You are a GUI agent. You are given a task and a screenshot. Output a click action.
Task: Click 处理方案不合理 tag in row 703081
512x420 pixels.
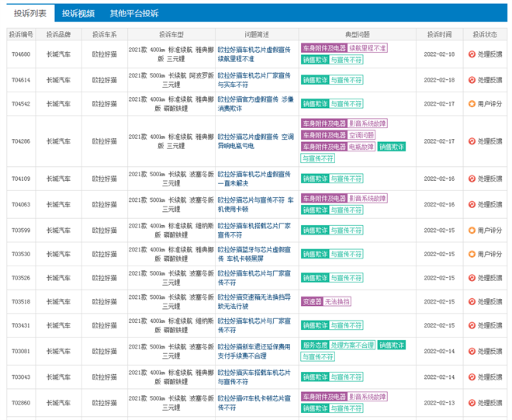[352, 345]
